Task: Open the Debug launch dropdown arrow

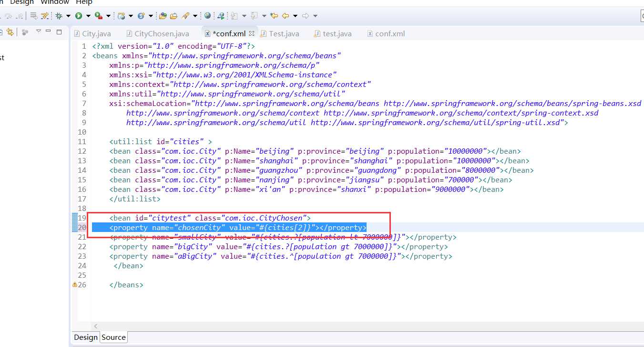Action: [x=68, y=16]
